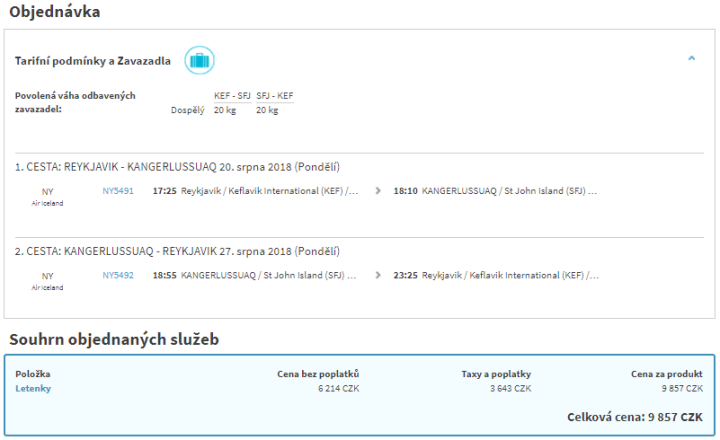Click the SFJ - KEF baggage column header
The image size is (720, 440).
pos(275,95)
